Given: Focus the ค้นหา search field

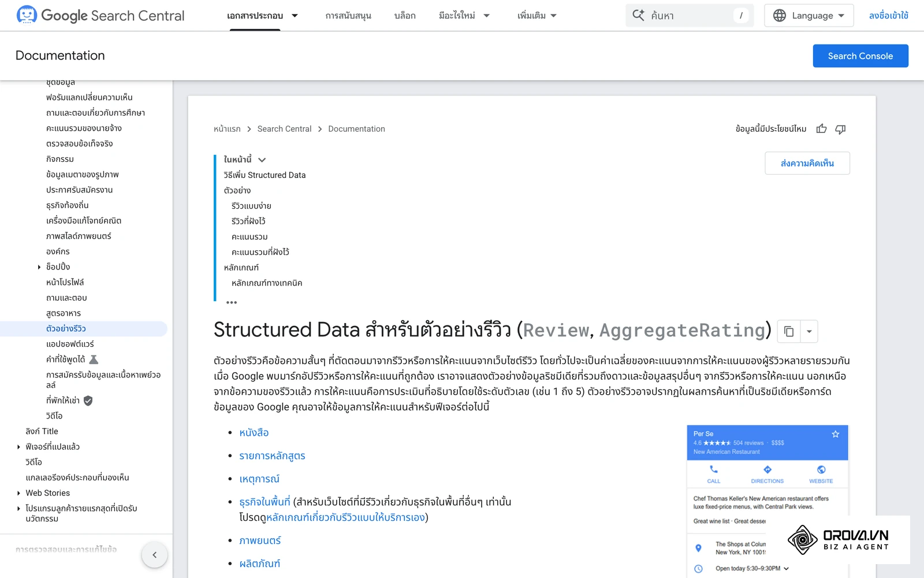Looking at the screenshot, I should click(690, 16).
